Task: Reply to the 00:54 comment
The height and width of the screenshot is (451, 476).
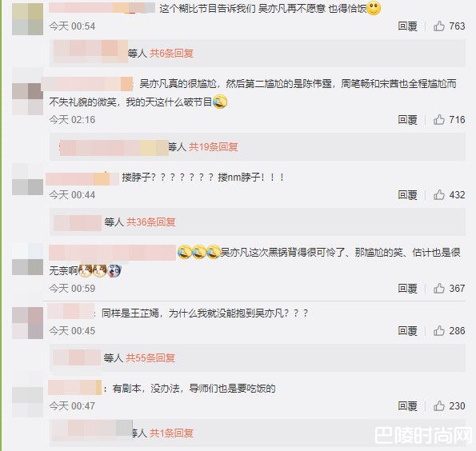Action: 407,26
